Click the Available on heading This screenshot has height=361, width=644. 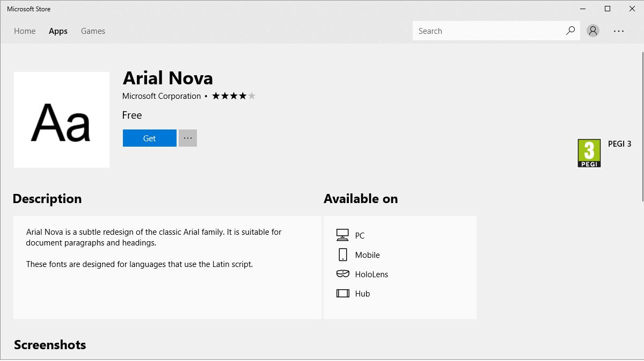[x=361, y=199]
